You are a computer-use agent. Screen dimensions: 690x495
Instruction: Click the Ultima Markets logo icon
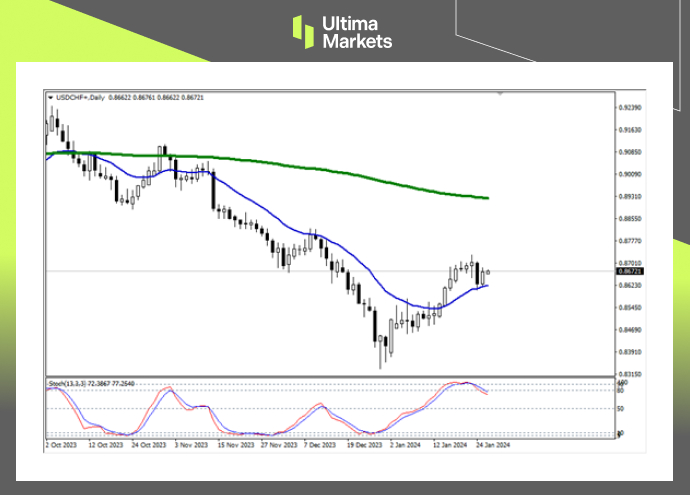click(303, 31)
